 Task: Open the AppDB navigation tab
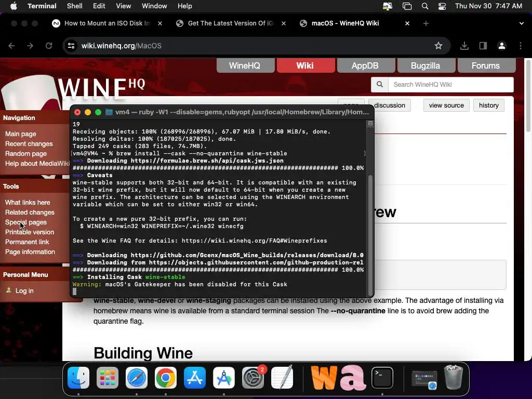tap(365, 65)
